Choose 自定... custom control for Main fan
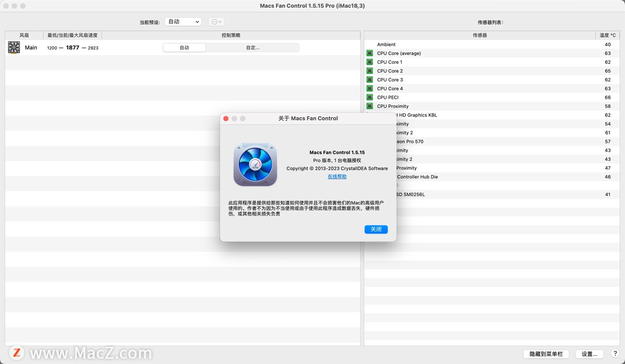Image resolution: width=625 pixels, height=364 pixels. 253,48
